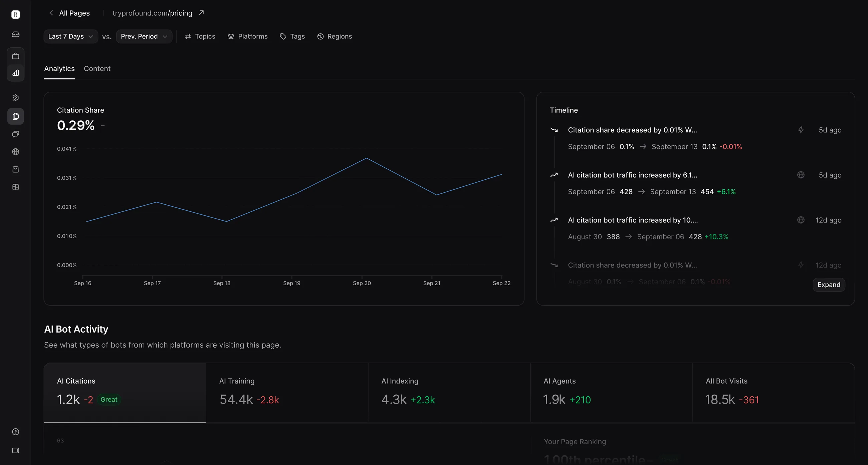This screenshot has width=868, height=465.
Task: Open the Platforms filter
Action: pos(248,36)
